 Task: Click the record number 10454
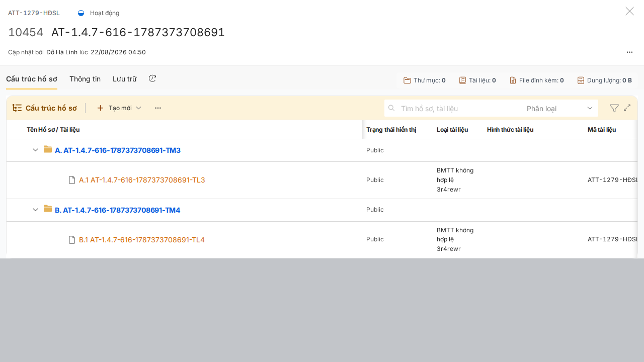26,32
